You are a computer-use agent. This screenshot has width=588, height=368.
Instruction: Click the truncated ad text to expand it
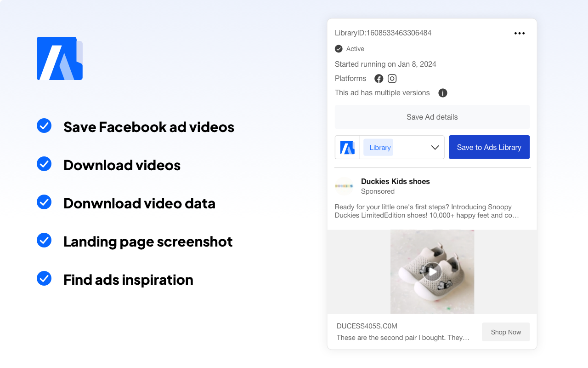(427, 211)
